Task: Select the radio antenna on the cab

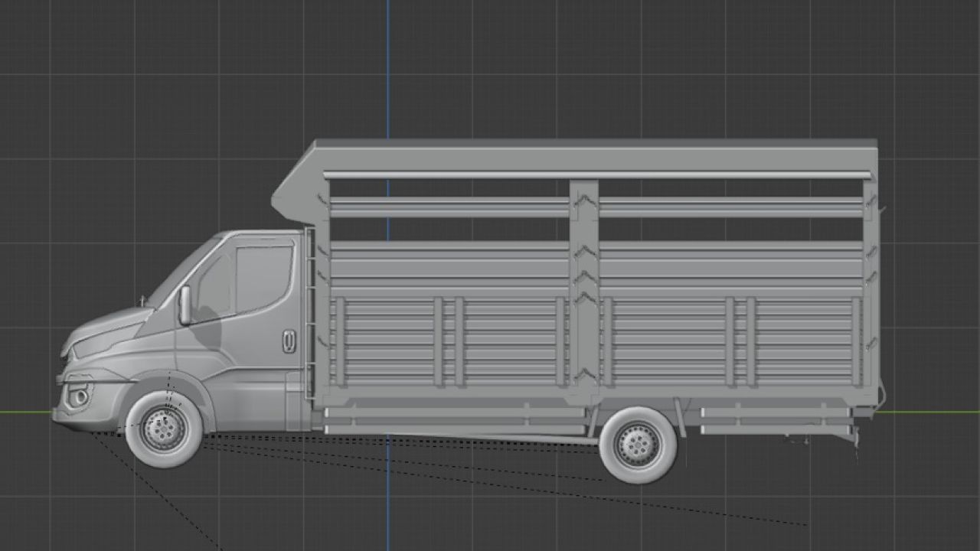Action: 142,300
